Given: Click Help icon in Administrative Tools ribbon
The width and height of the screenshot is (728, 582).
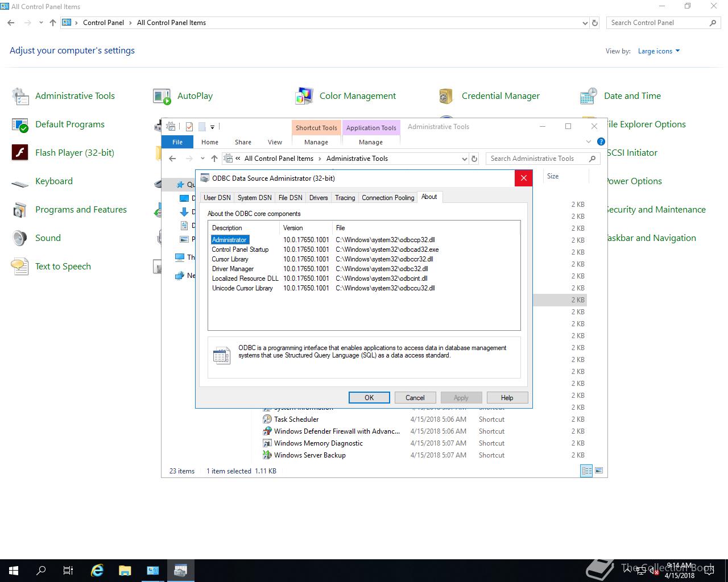Looking at the screenshot, I should click(601, 142).
